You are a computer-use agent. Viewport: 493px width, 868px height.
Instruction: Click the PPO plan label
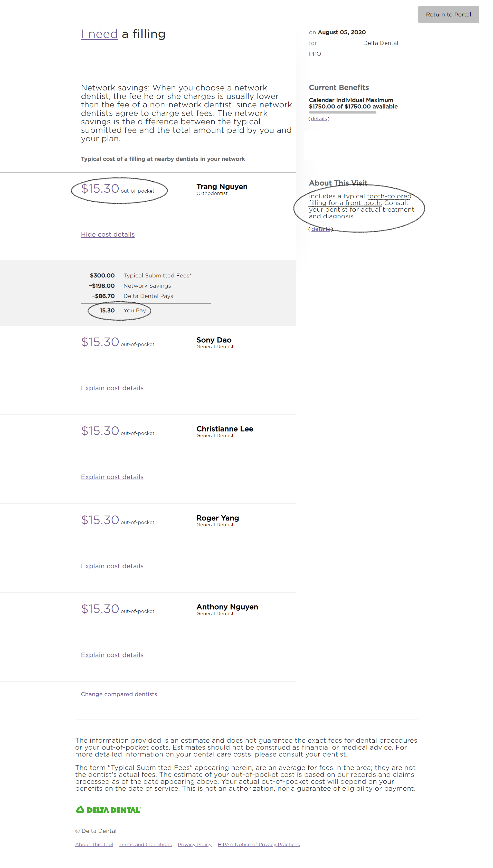click(x=315, y=54)
